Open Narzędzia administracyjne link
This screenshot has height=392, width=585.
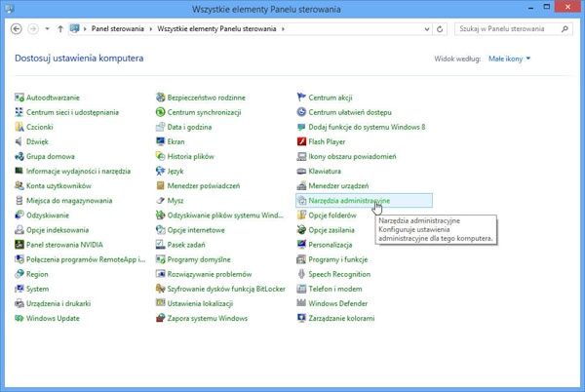(x=349, y=201)
